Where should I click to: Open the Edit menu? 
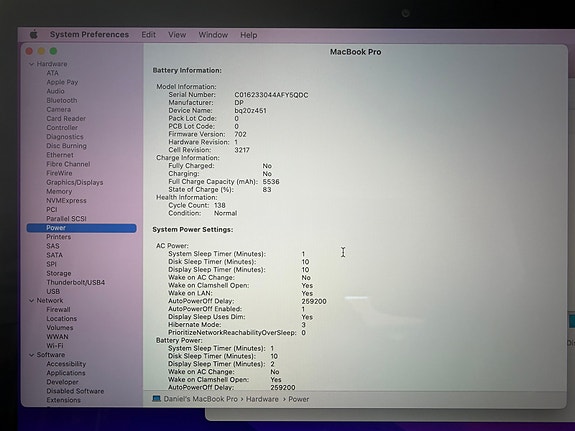point(149,35)
